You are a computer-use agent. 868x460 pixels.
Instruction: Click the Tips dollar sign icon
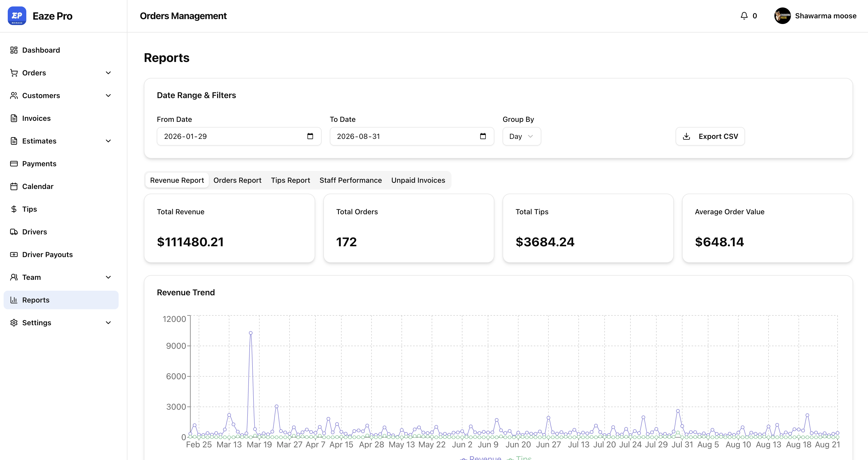(14, 209)
